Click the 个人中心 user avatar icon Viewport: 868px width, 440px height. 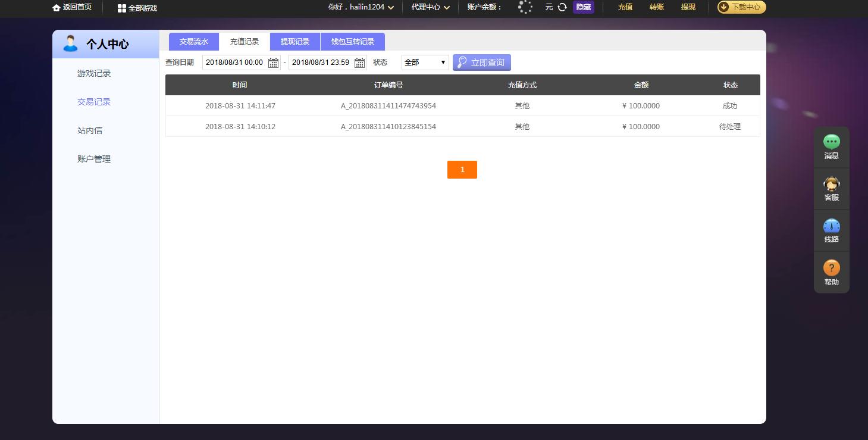click(x=70, y=43)
